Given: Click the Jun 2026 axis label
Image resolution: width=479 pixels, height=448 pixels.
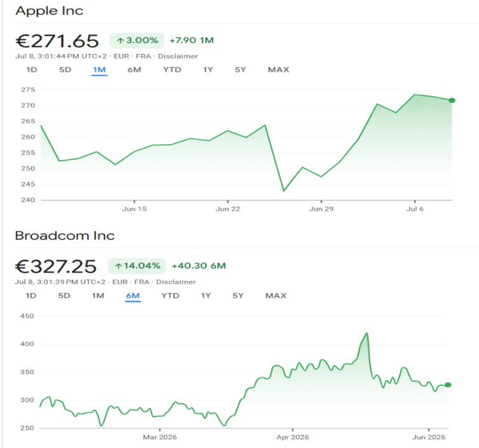Looking at the screenshot, I should (429, 437).
